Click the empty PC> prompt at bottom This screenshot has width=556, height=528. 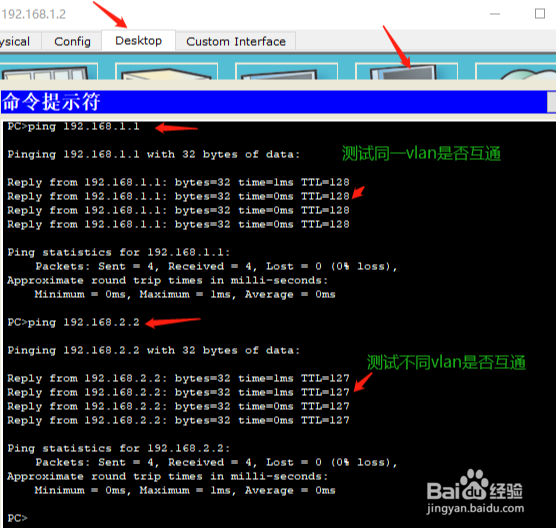(17, 518)
